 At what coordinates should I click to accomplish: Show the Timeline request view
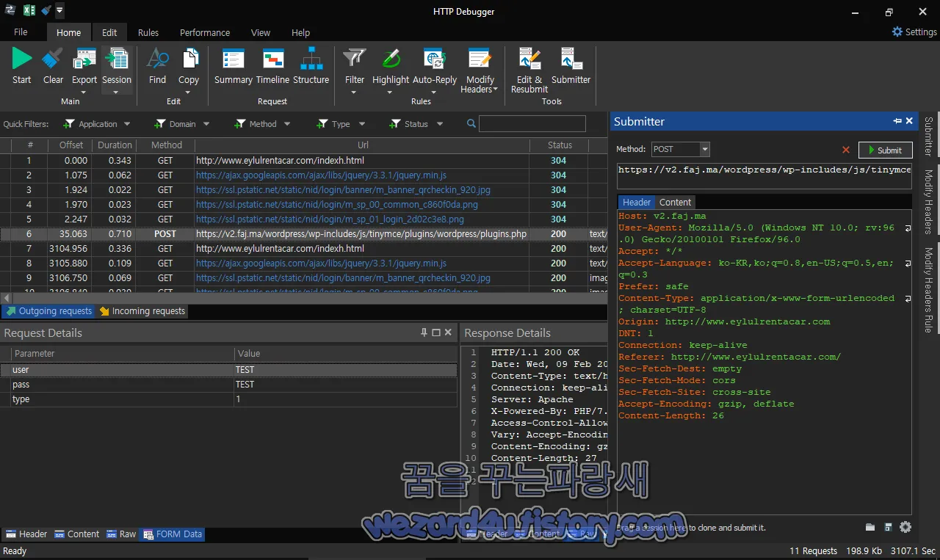(272, 66)
